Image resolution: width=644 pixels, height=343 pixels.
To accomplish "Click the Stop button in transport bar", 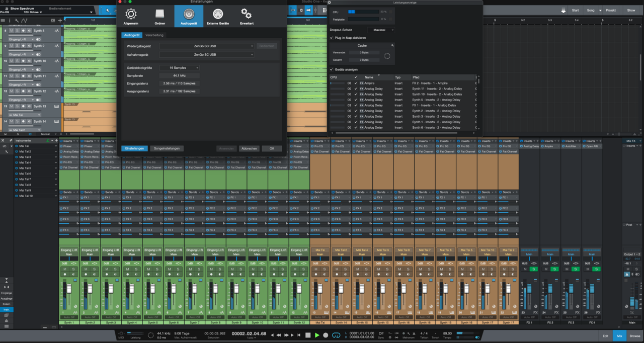I will tap(308, 335).
